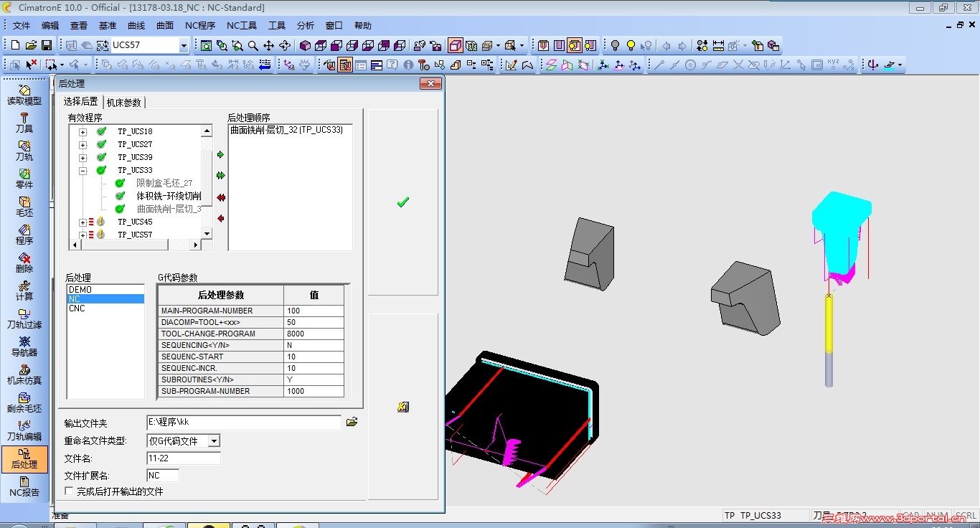Open 刀轨过滤 (toolpath filter) in the sidebar
Screen dimensions: 980x528
click(24, 319)
